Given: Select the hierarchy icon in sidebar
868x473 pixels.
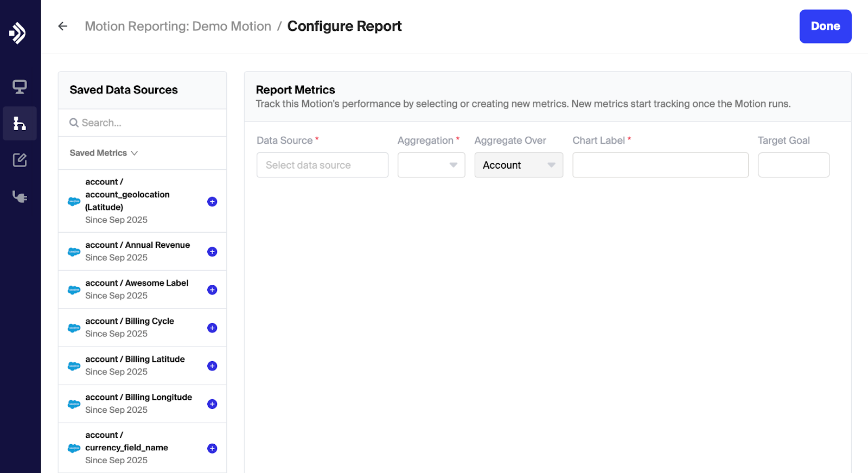Looking at the screenshot, I should [20, 124].
